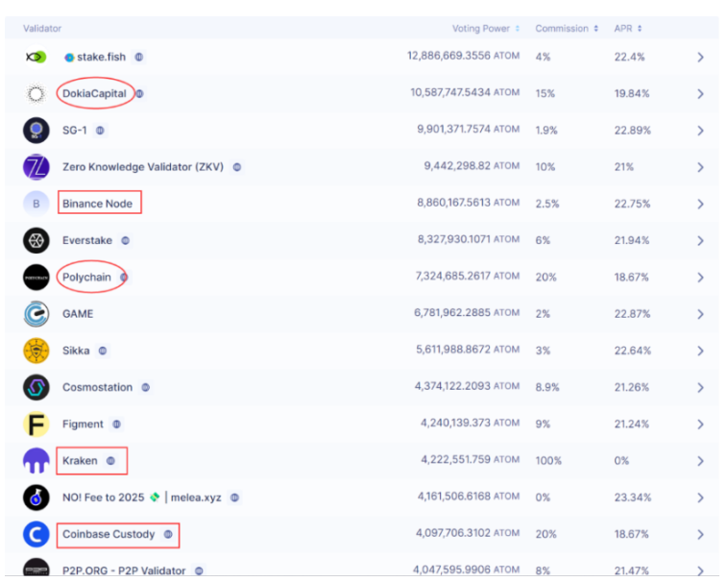This screenshot has width=728, height=582.
Task: Select the Zero Knowledge Validator (ZKV) name
Action: [143, 167]
